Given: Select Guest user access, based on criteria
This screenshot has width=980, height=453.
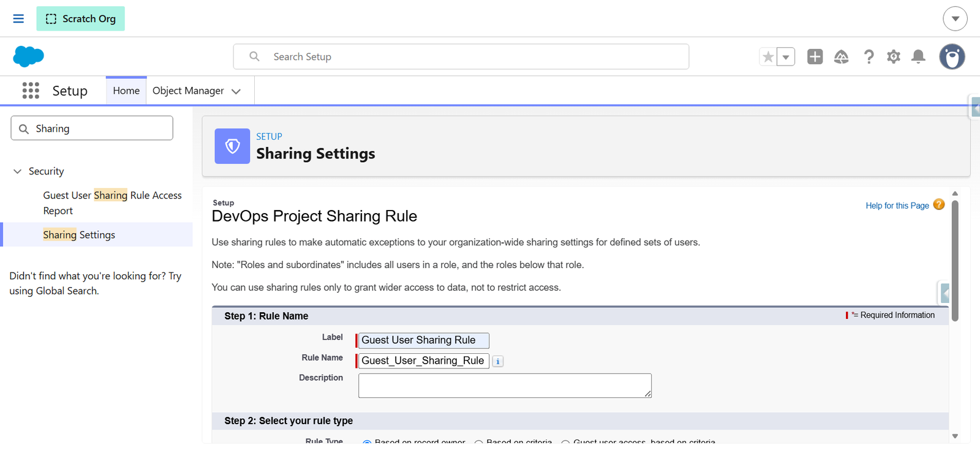Looking at the screenshot, I should [x=565, y=442].
